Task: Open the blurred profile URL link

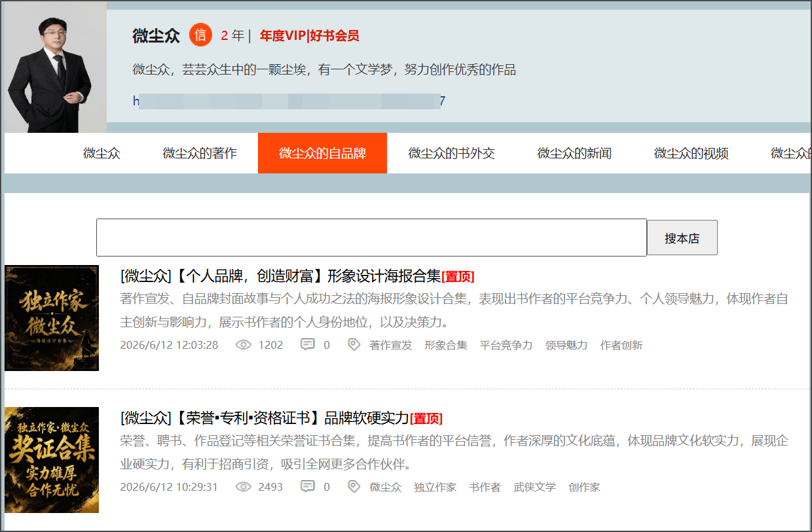Action: 289,101
